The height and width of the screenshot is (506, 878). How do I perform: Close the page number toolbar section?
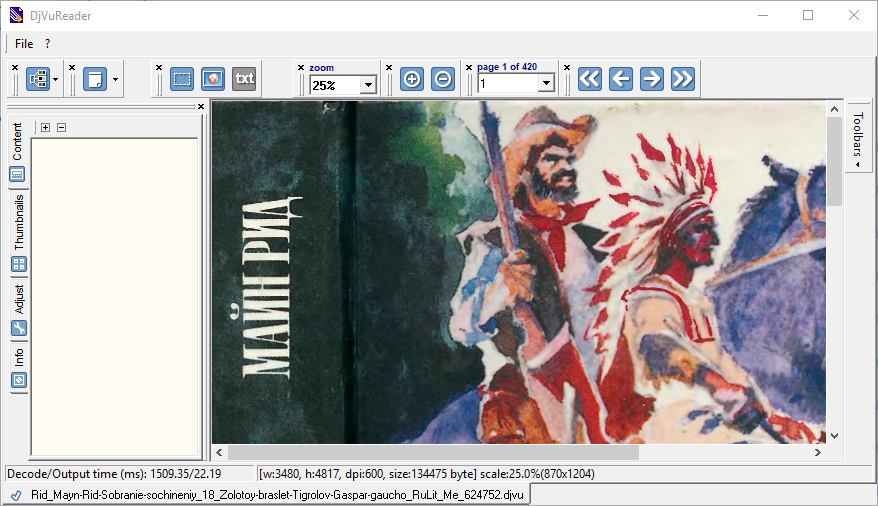pyautogui.click(x=469, y=67)
